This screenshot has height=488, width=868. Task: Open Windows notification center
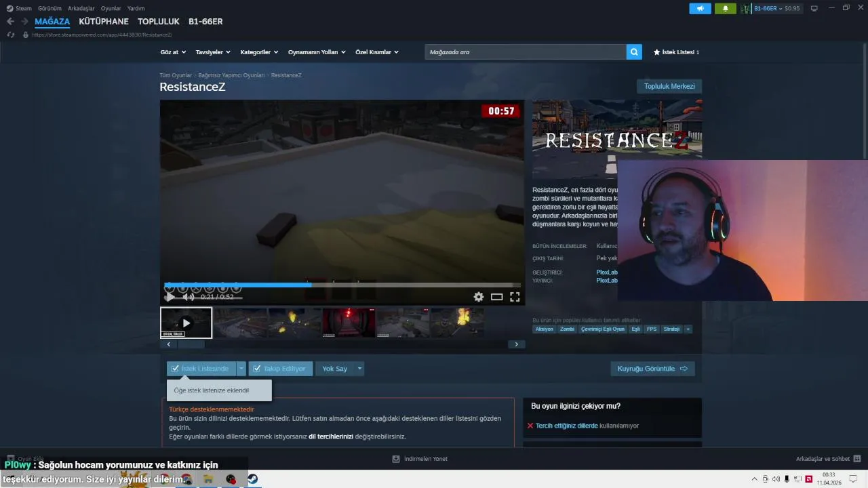[853, 479]
